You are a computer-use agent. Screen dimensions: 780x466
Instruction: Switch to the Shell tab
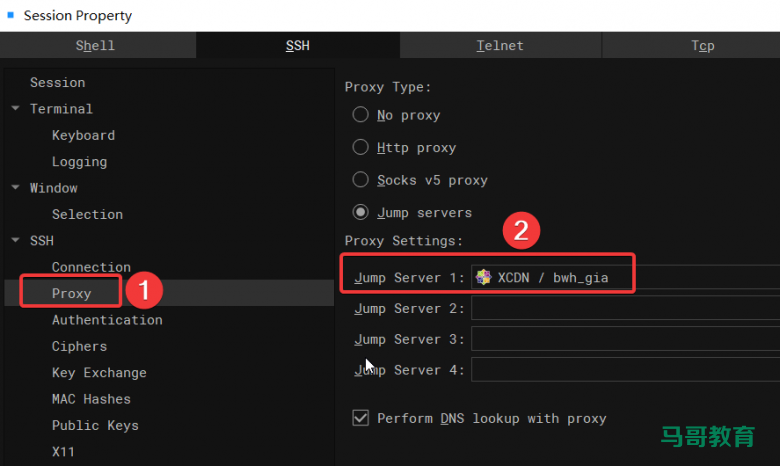96,45
